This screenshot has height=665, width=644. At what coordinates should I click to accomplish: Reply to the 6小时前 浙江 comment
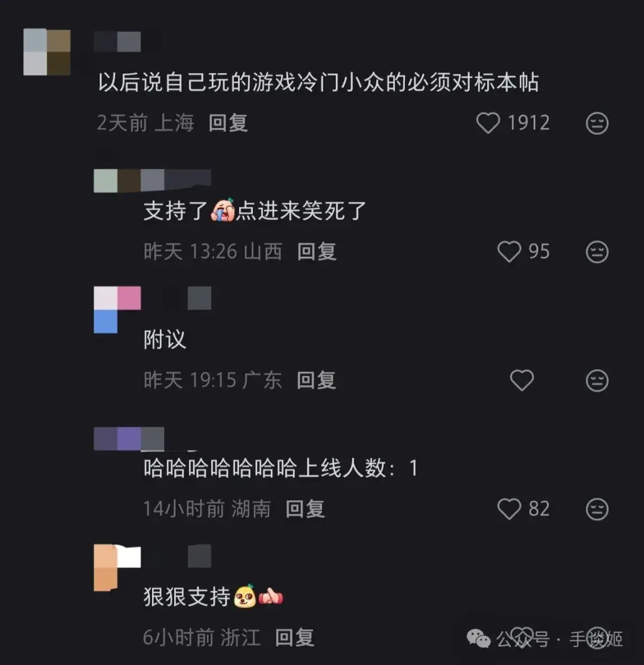pyautogui.click(x=295, y=637)
